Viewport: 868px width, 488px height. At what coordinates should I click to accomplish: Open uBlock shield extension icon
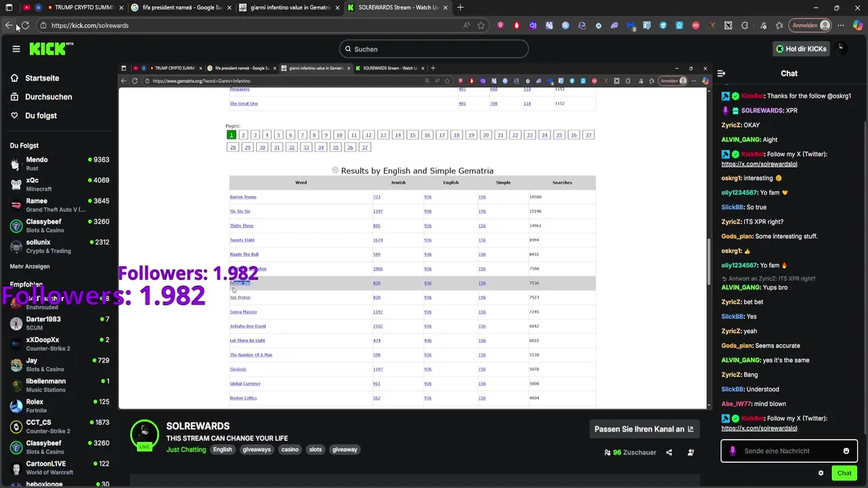[500, 25]
